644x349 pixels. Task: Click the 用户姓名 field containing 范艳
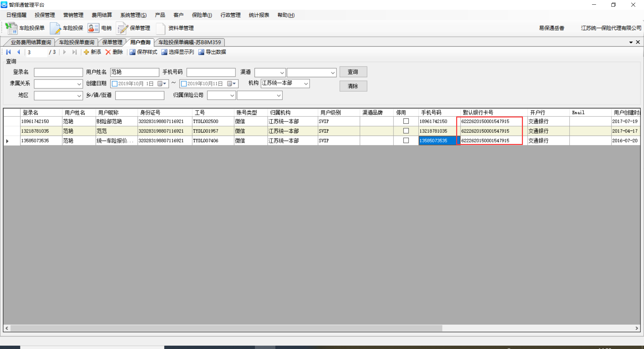135,72
